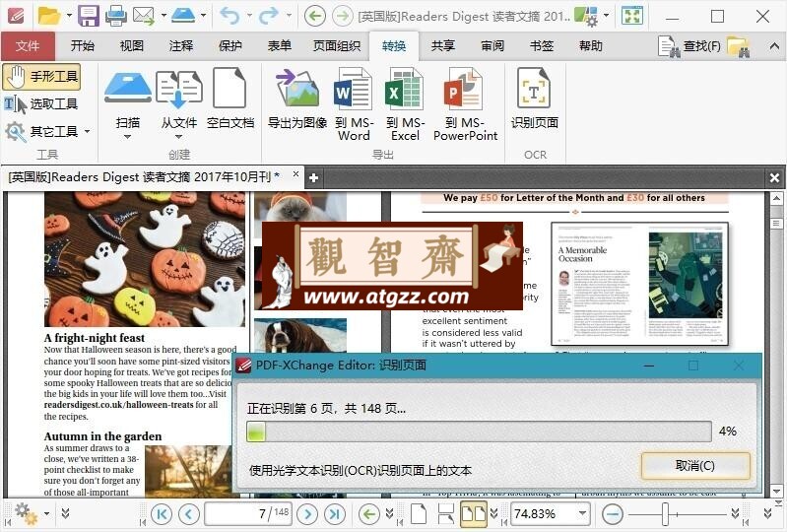Expand the 扫描 dropdown arrow
Screen dimensions: 787x532
click(127, 137)
